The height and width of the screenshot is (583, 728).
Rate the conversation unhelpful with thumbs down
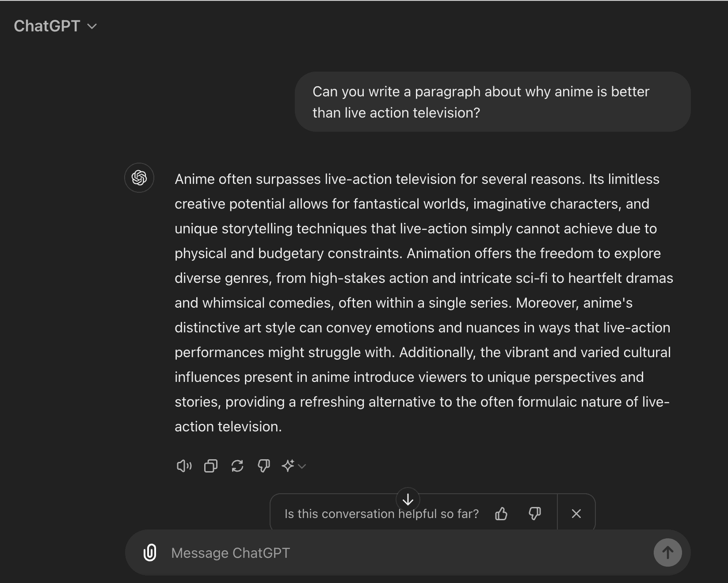535,514
